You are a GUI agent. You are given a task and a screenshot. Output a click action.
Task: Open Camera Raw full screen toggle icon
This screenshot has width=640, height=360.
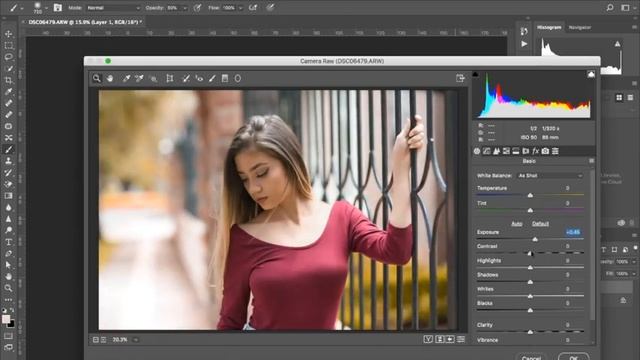pos(460,78)
